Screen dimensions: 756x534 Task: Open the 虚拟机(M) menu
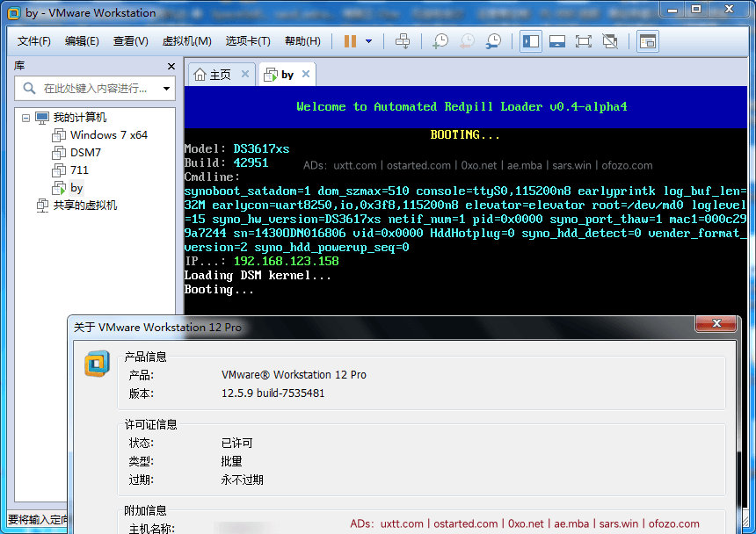(187, 41)
